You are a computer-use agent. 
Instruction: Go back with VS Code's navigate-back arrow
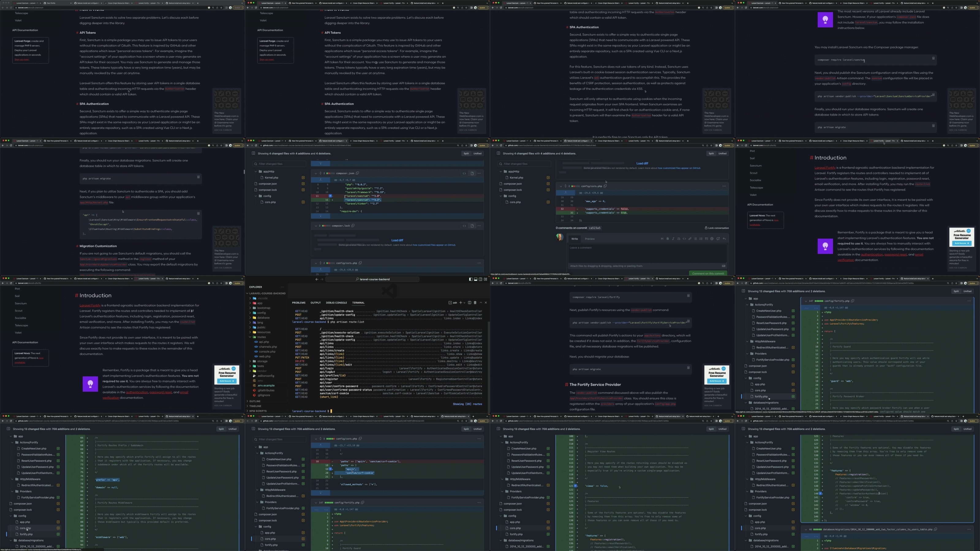coord(317,279)
